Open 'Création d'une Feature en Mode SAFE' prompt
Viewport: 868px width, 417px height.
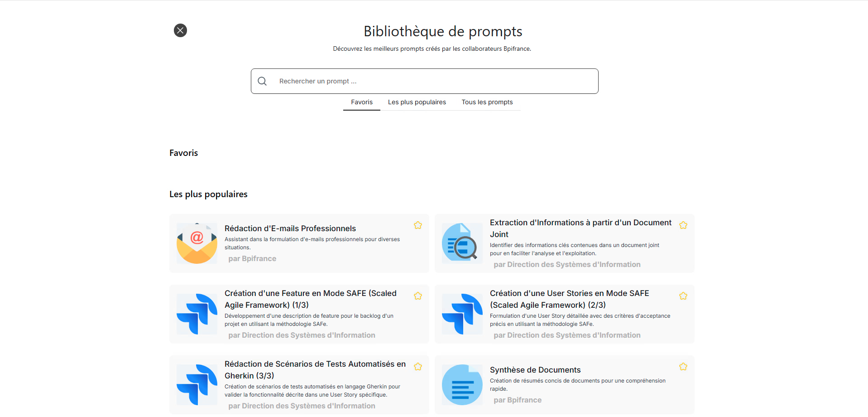pyautogui.click(x=311, y=299)
